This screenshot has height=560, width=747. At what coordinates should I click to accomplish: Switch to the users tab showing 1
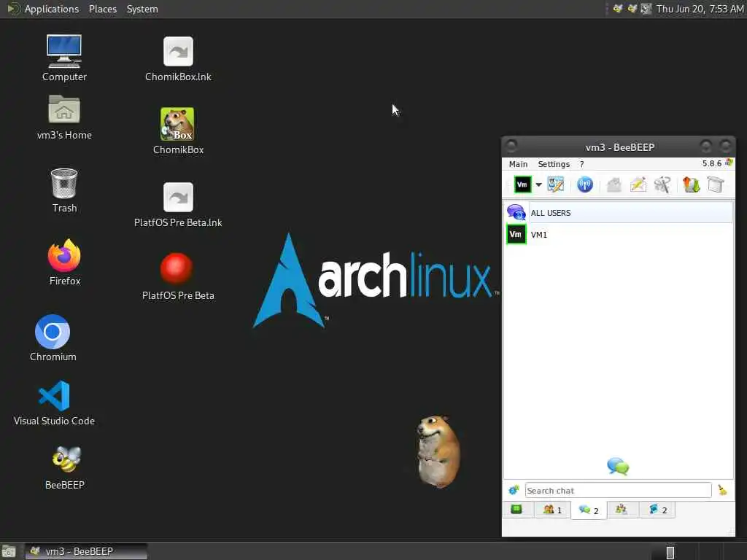point(553,510)
